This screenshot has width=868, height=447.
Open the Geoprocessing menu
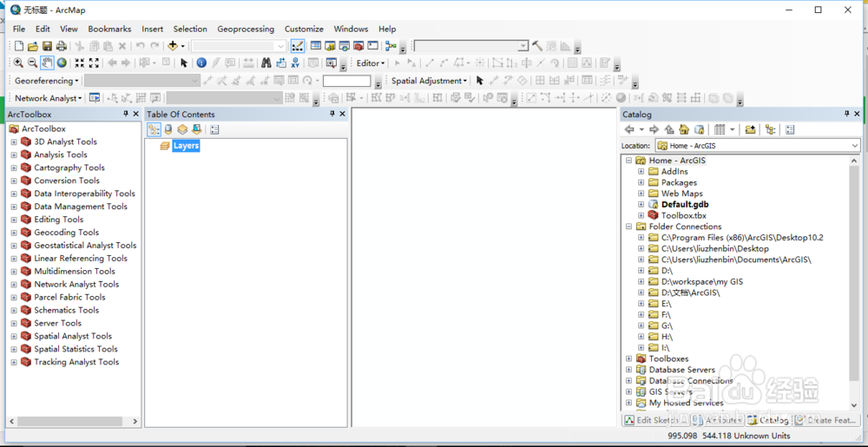tap(246, 29)
